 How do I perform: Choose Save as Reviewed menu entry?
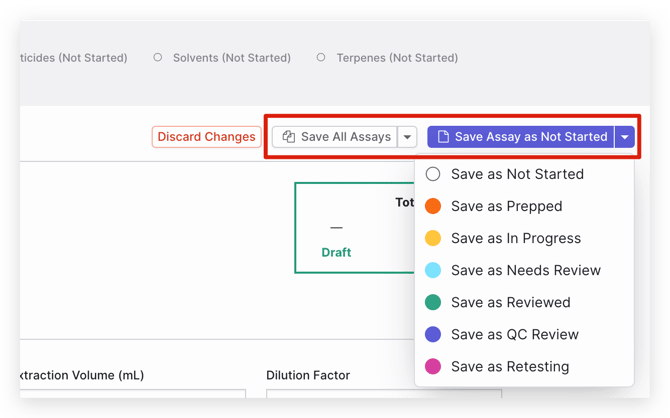510,302
